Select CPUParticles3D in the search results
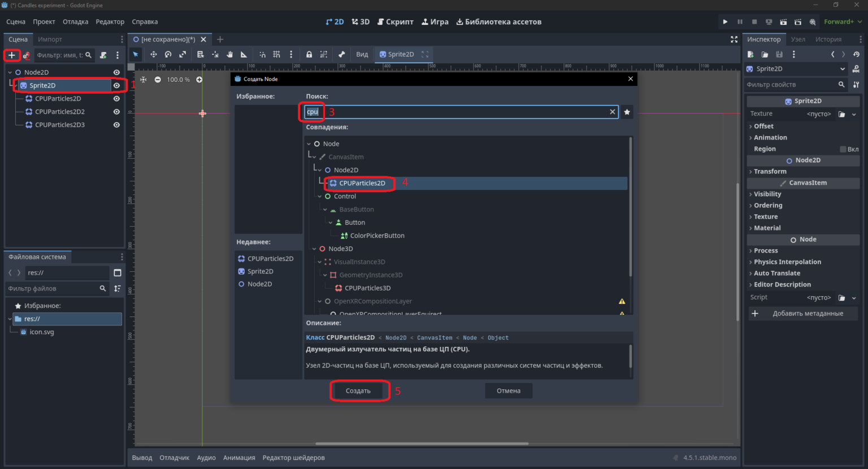Screen dimensions: 868x469 click(x=367, y=288)
